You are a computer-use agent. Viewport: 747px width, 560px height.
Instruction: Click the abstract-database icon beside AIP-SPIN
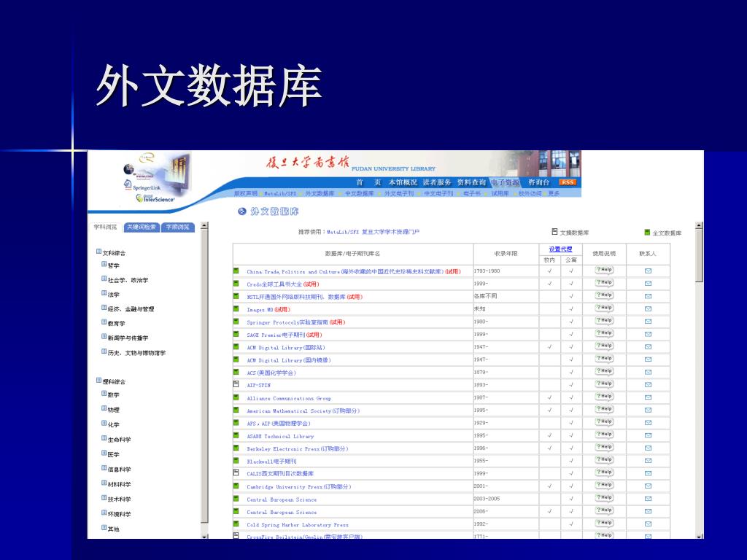pyautogui.click(x=236, y=384)
